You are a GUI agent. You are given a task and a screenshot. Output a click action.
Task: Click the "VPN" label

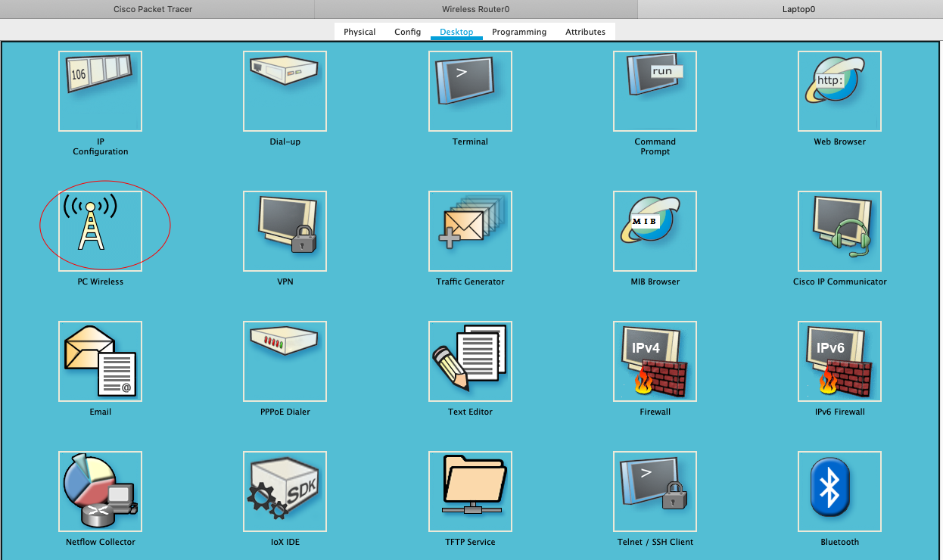(285, 282)
